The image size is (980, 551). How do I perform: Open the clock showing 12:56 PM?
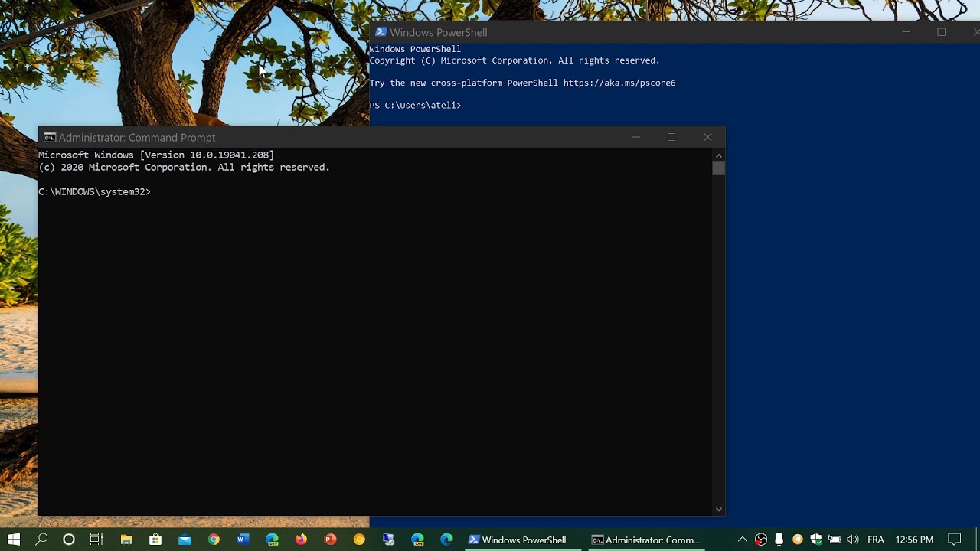coord(914,540)
